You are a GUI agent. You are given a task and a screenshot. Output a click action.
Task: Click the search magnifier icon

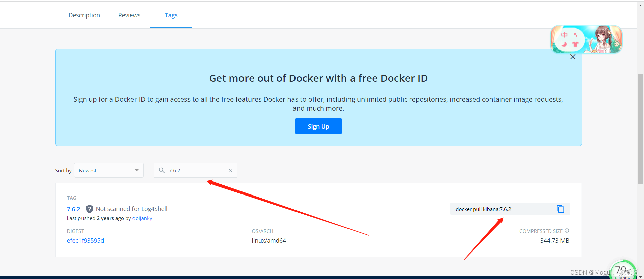point(162,170)
